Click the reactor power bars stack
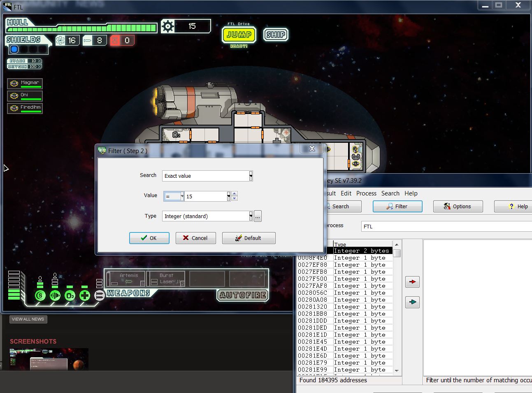Viewport: 532px width, 393px height. tap(14, 285)
